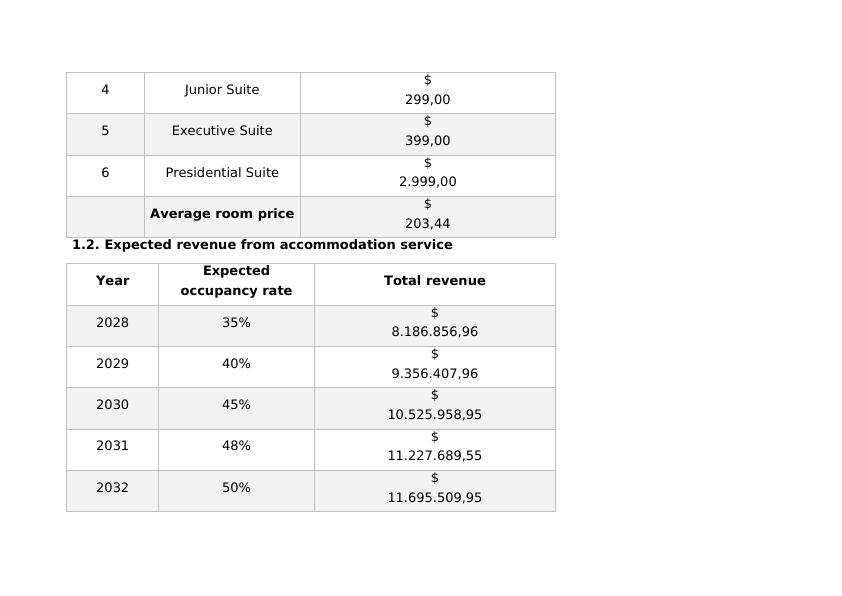Select the 48% occupancy cell

pyautogui.click(x=236, y=446)
